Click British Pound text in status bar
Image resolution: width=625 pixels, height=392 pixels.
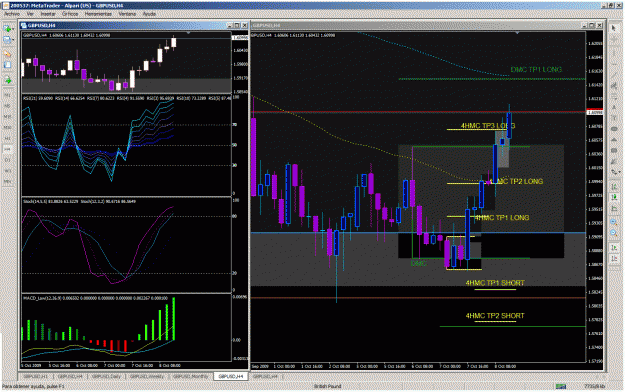coord(327,386)
